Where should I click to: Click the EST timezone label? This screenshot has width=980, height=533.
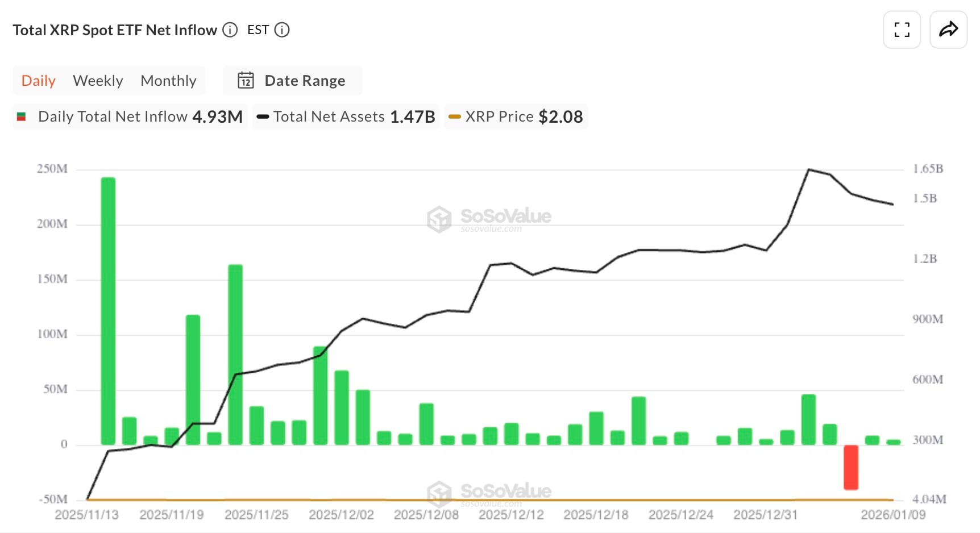click(x=258, y=30)
